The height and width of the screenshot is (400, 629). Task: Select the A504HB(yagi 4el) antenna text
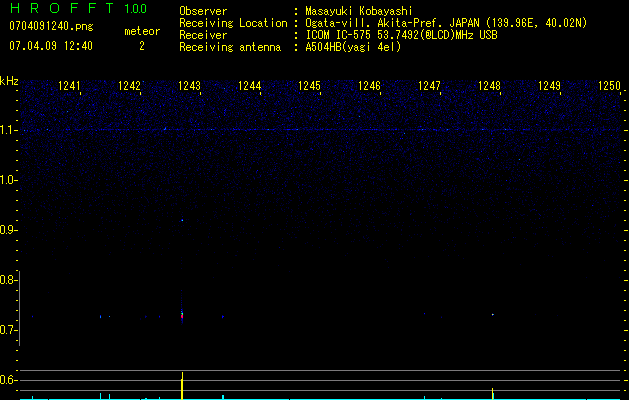353,47
